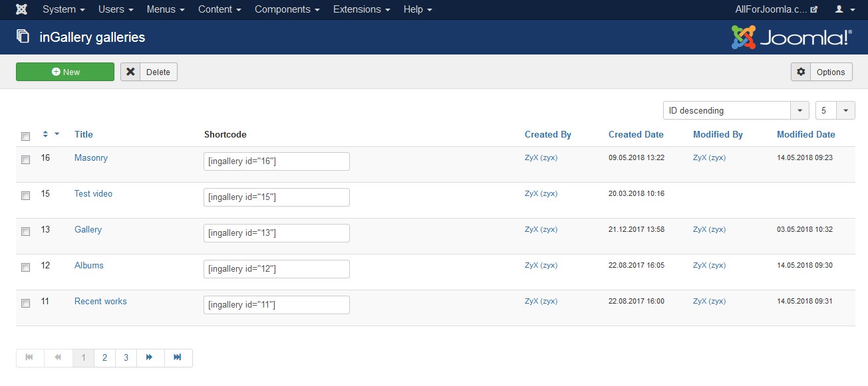Click the shortcode field for Albums gallery
Screen dimensions: 868x386
click(276, 268)
